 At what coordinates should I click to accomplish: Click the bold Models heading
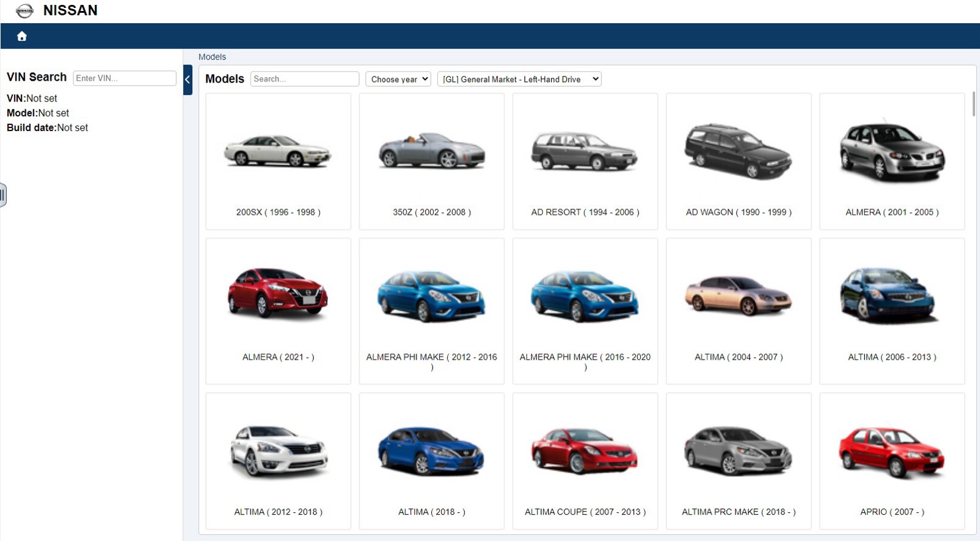point(225,78)
